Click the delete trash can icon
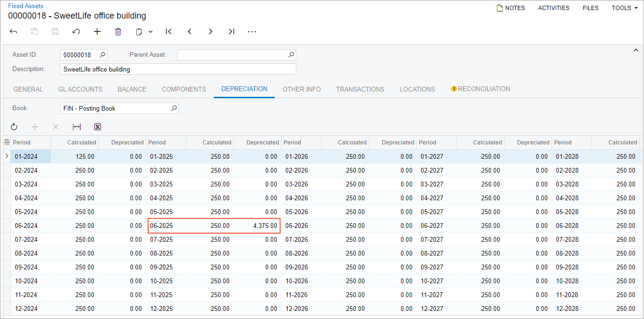 [118, 31]
